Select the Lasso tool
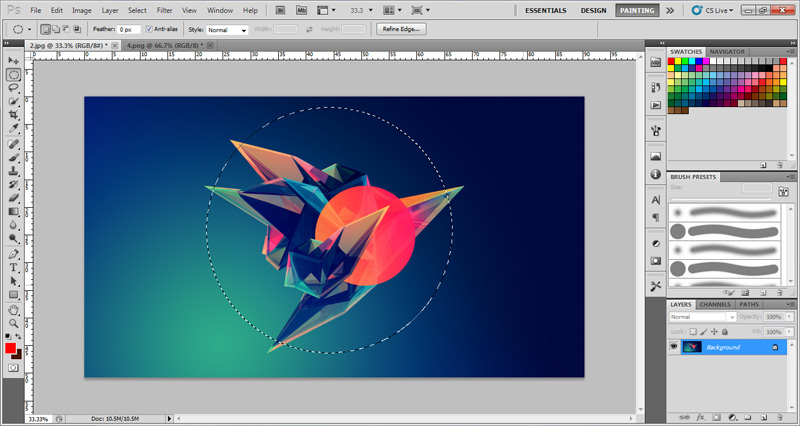 (x=13, y=88)
